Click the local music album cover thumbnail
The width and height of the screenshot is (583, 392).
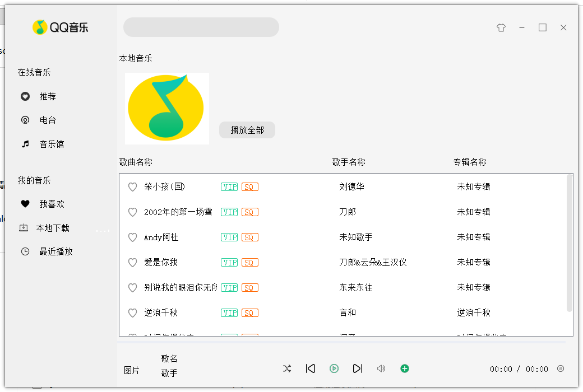(x=166, y=109)
